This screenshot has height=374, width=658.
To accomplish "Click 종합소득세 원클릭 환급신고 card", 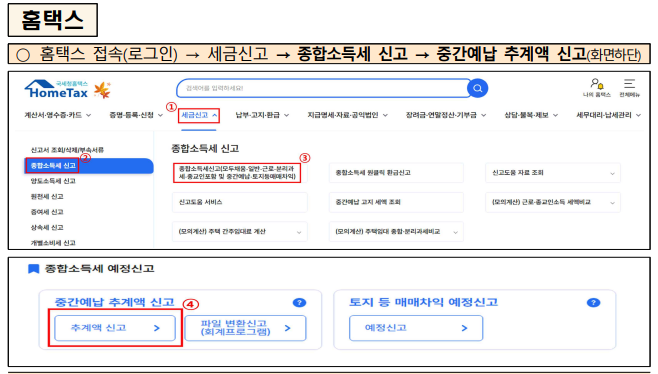I will [396, 173].
